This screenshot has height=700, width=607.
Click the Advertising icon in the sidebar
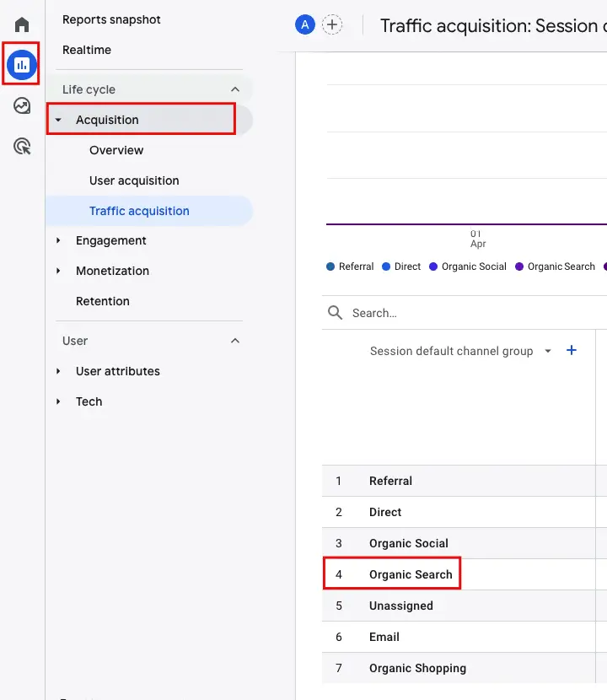(21, 146)
